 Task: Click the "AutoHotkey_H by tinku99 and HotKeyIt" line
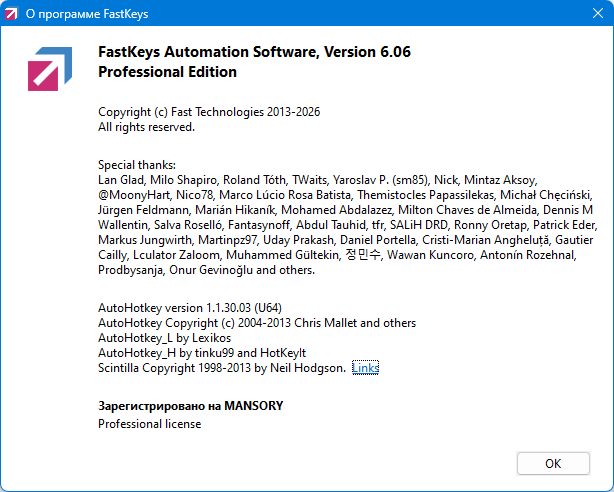pos(202,353)
